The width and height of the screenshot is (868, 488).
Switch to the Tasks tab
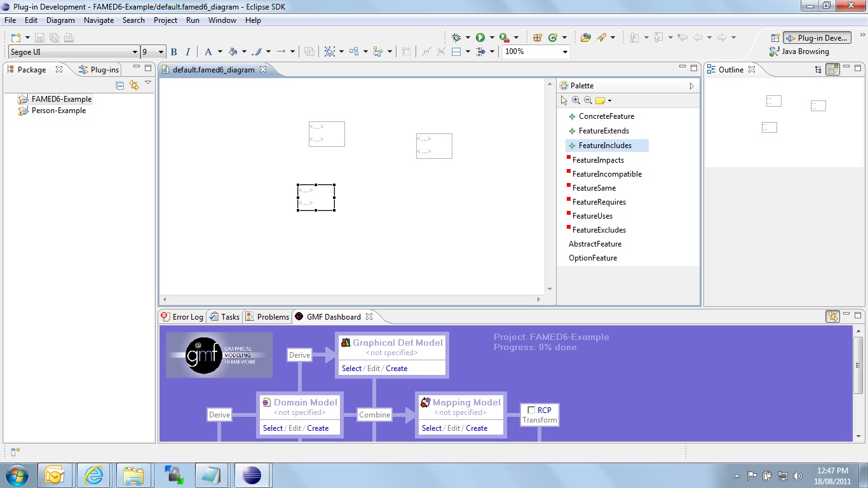[225, 316]
